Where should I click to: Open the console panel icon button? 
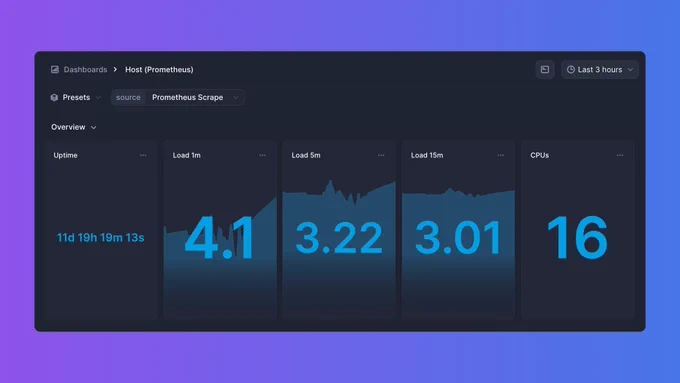[545, 69]
